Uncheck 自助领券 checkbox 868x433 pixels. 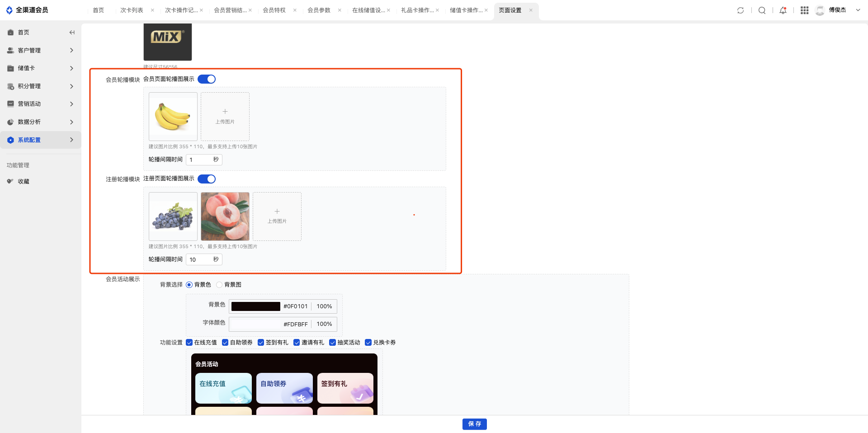[225, 343]
